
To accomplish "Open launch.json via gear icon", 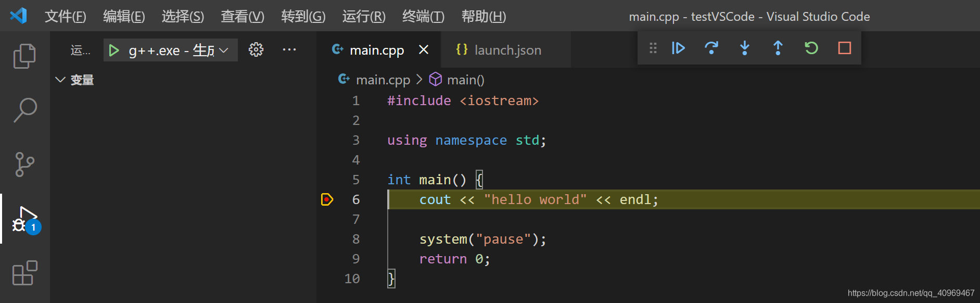I will pos(256,49).
